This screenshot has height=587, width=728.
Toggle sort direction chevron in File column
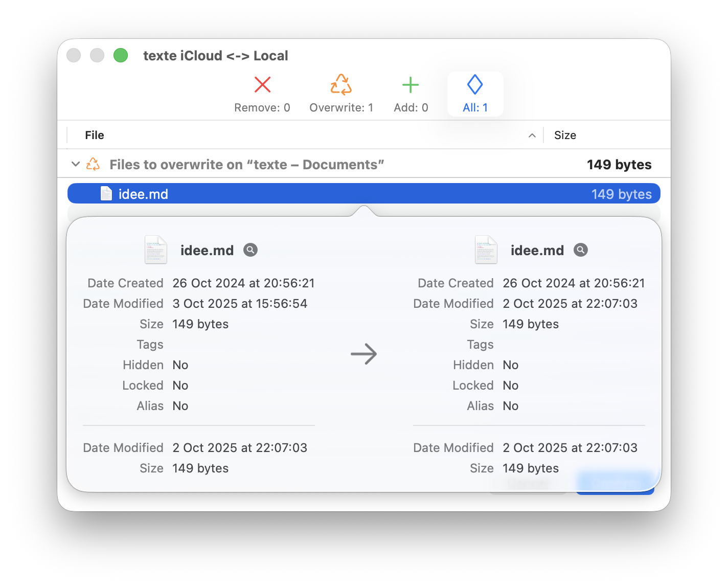tap(532, 136)
